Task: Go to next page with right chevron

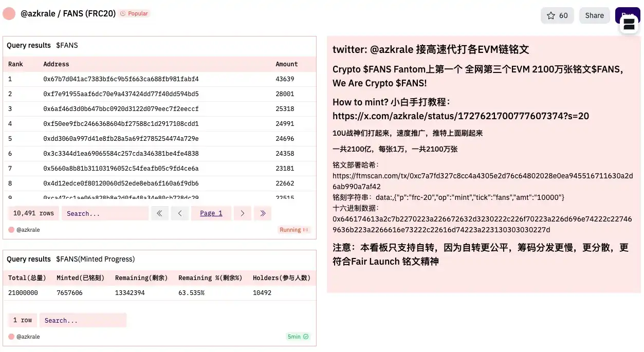Action: 242,213
